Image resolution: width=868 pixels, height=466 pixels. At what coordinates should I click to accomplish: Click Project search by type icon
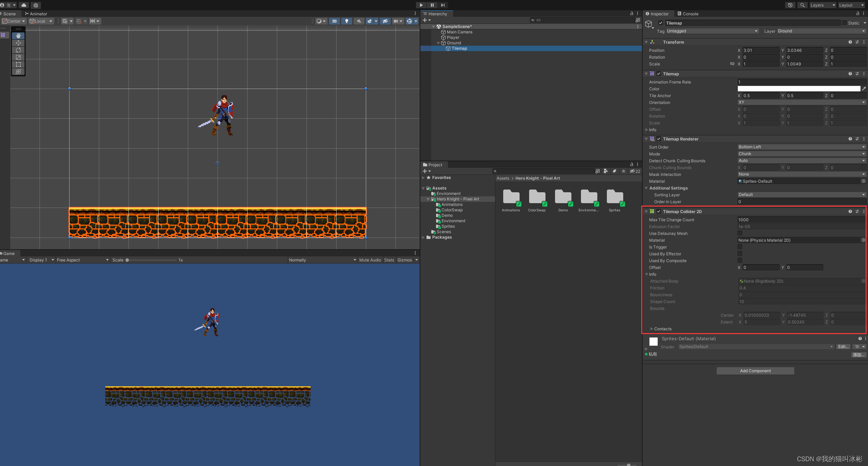pos(605,171)
